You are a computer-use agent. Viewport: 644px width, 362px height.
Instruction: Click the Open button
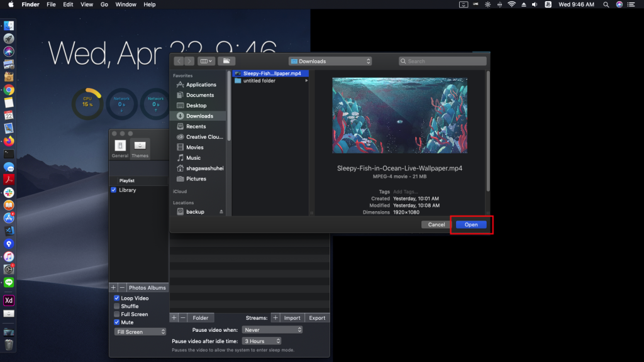tap(471, 224)
